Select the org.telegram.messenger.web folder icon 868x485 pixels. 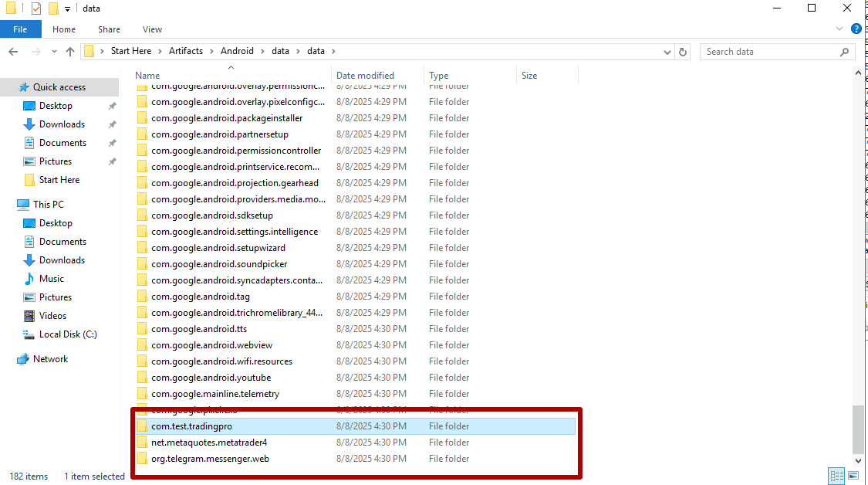[x=142, y=459]
